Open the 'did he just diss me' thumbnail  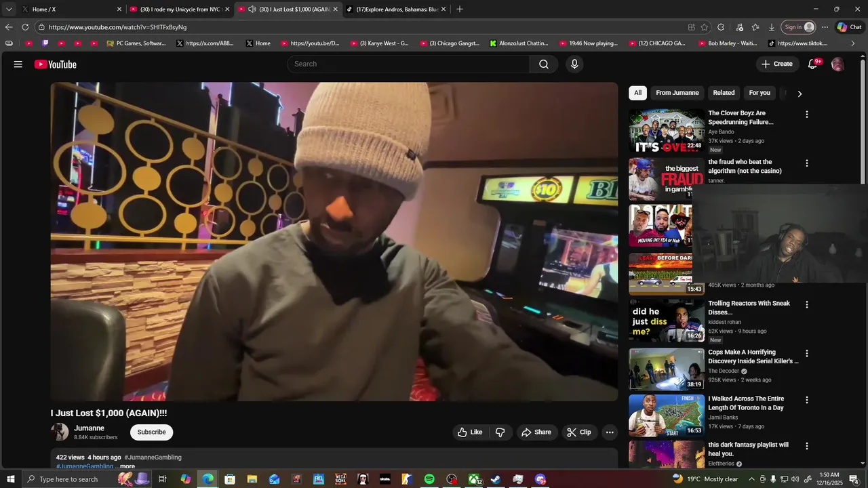[x=666, y=321]
